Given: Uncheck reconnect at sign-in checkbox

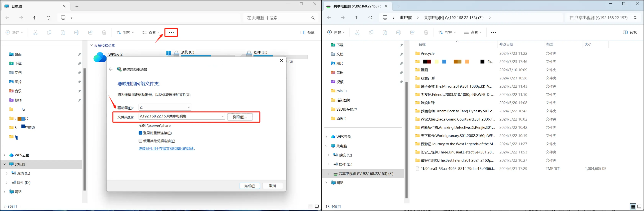Looking at the screenshot, I should (x=141, y=133).
